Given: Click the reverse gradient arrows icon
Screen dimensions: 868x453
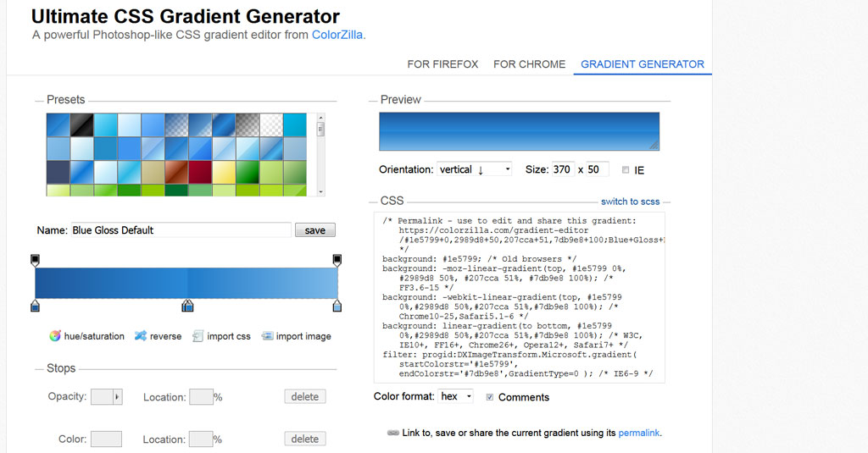Looking at the screenshot, I should tap(141, 336).
